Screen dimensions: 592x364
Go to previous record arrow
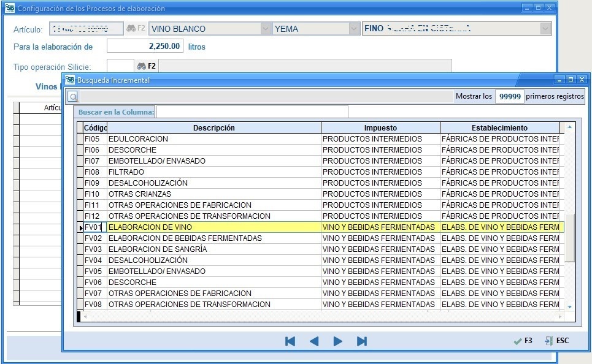point(314,341)
